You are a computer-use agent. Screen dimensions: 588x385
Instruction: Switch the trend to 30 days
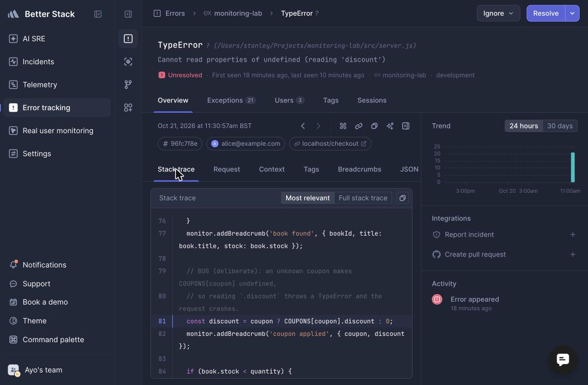[560, 126]
